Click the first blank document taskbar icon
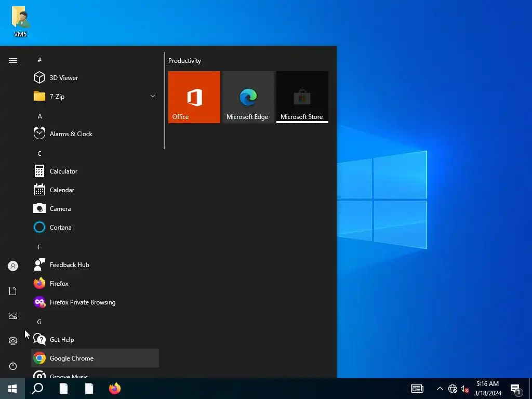Viewport: 532px width, 399px height. (63, 389)
